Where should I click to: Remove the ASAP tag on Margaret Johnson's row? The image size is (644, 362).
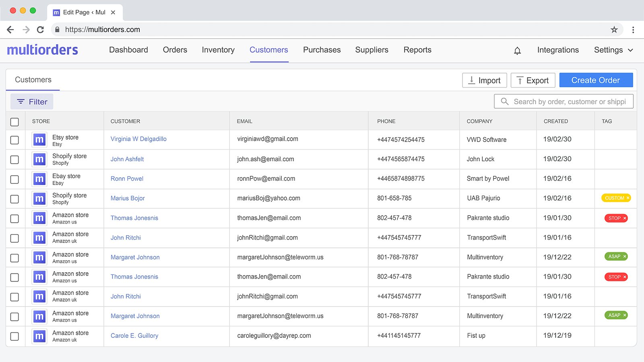coord(624,256)
